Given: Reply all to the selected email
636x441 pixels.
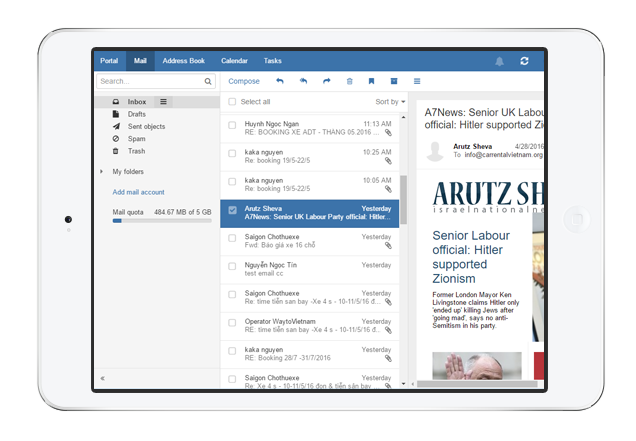Looking at the screenshot, I should tap(303, 81).
